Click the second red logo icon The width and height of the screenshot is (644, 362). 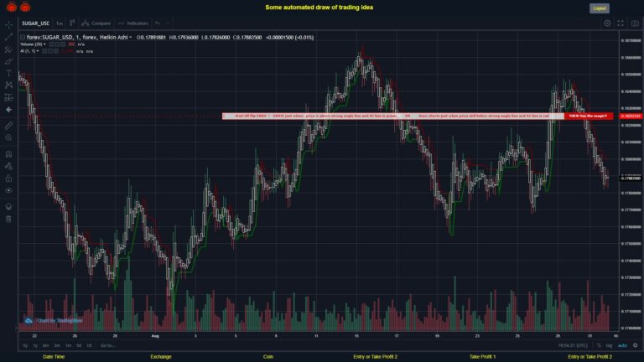pos(25,7)
